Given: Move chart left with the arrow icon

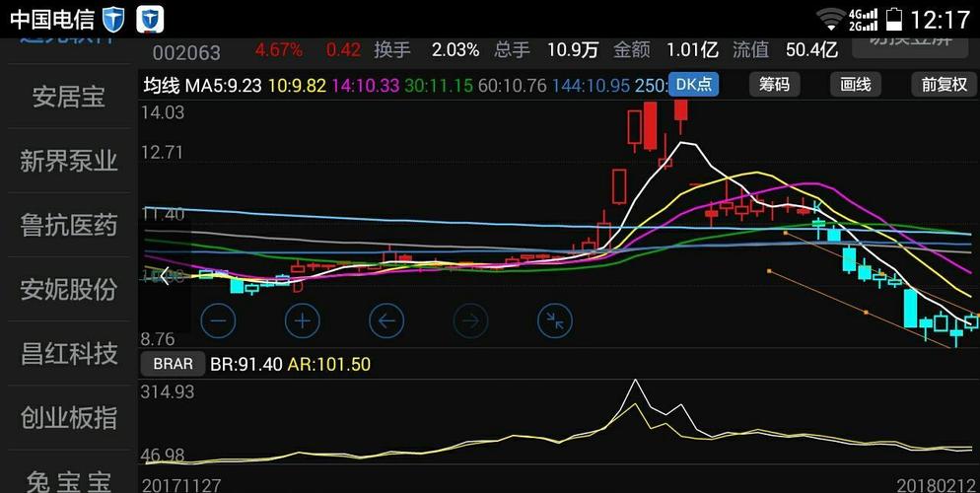Looking at the screenshot, I should pyautogui.click(x=386, y=321).
